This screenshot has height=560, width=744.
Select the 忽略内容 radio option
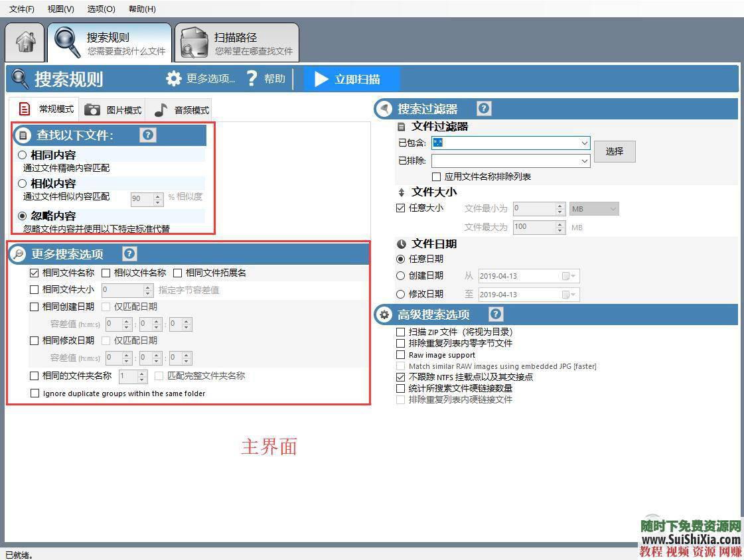tap(22, 216)
